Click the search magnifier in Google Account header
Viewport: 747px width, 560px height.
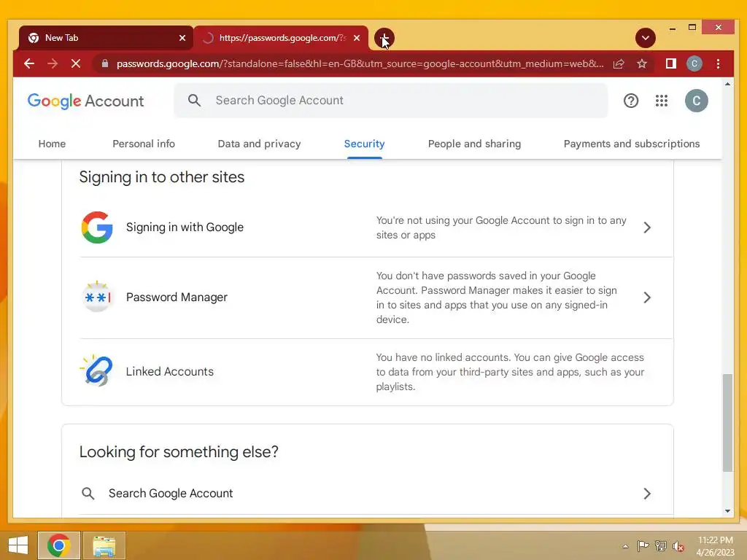pyautogui.click(x=194, y=101)
